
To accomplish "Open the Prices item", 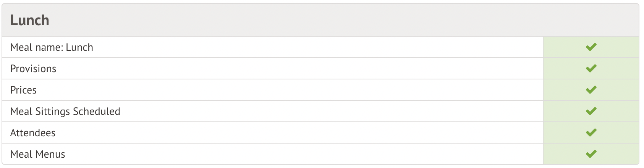I will 23,90.
